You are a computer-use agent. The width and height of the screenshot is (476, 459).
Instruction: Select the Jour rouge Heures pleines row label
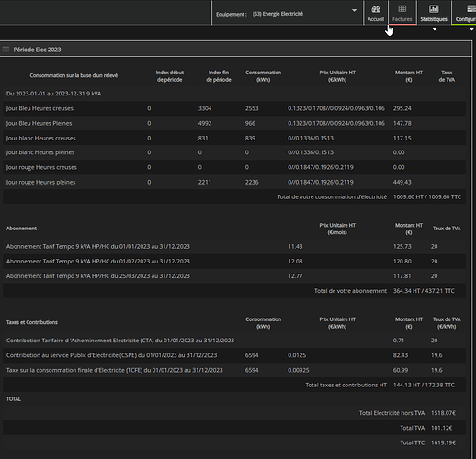(x=40, y=182)
